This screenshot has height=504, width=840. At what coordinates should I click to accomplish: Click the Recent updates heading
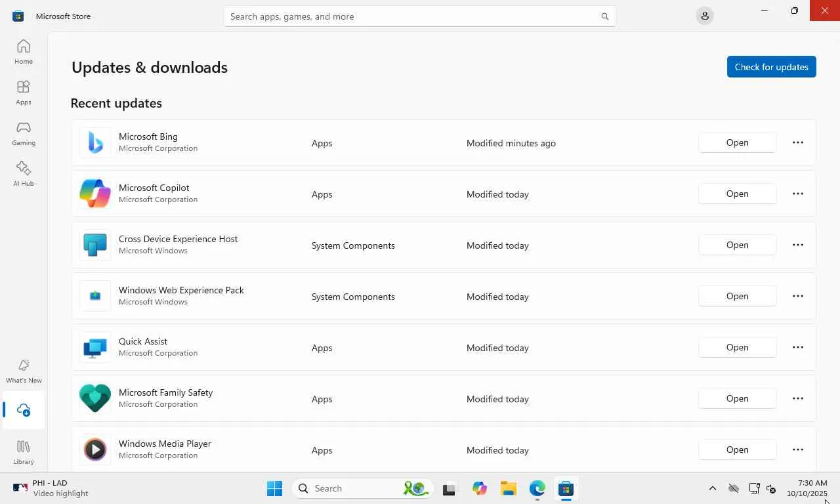pyautogui.click(x=116, y=103)
